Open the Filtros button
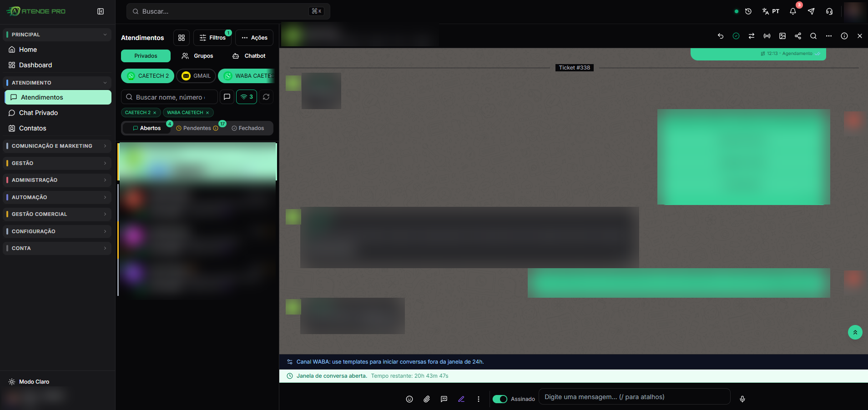This screenshot has width=868, height=410. point(212,38)
